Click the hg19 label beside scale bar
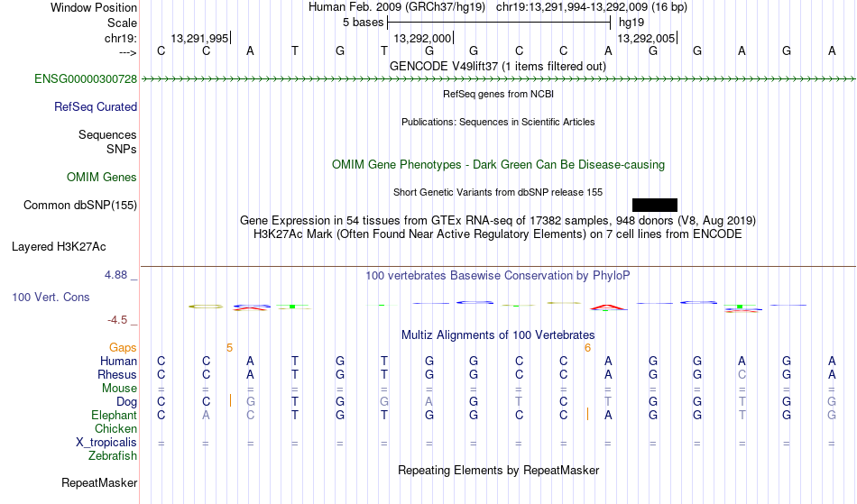 click(x=631, y=23)
